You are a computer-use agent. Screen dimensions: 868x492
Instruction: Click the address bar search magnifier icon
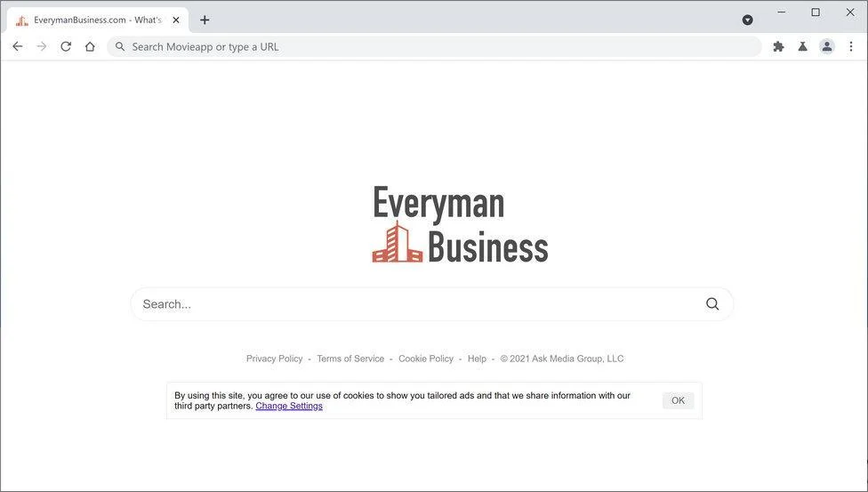coord(119,46)
